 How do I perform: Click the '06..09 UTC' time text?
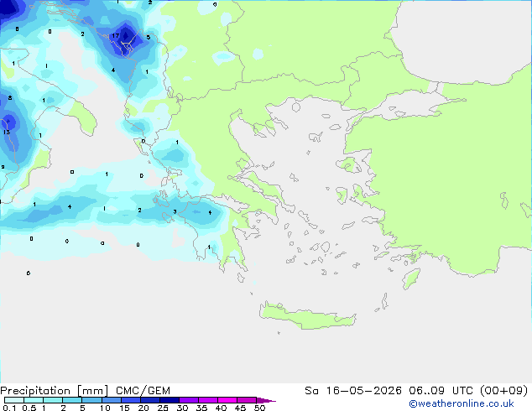441,391
